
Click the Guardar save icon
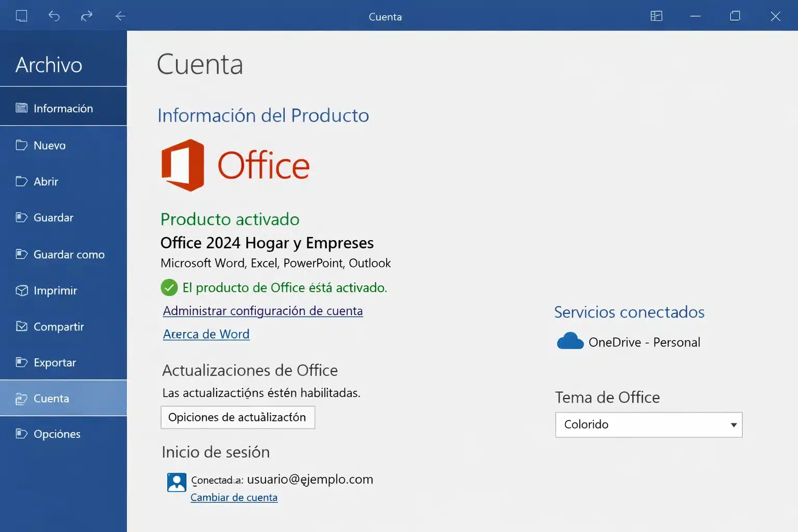pyautogui.click(x=21, y=218)
